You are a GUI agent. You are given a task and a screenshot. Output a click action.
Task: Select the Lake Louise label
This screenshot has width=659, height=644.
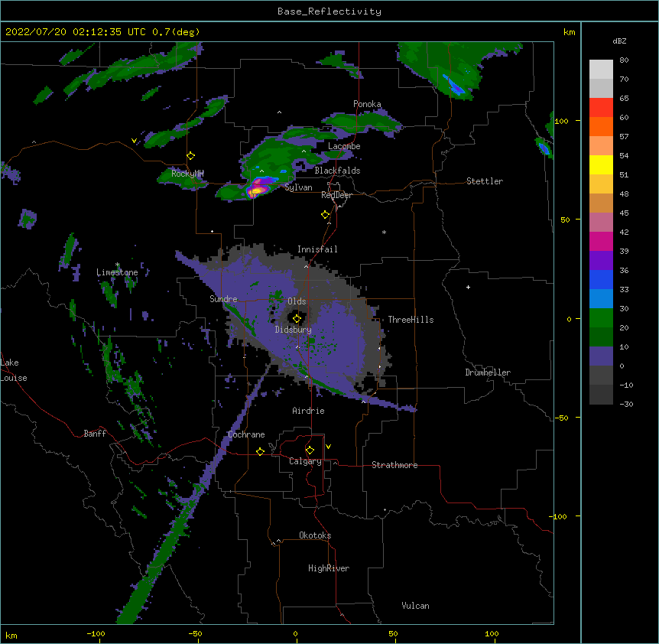pos(14,370)
